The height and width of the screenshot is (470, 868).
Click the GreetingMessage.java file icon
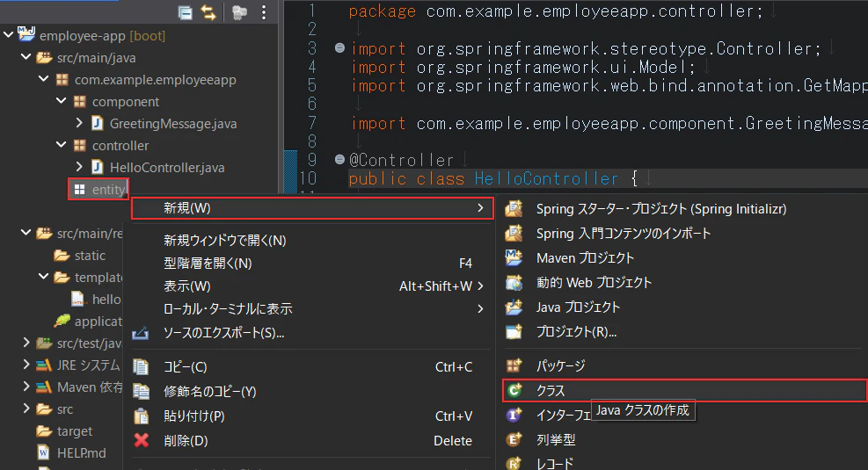pos(97,123)
